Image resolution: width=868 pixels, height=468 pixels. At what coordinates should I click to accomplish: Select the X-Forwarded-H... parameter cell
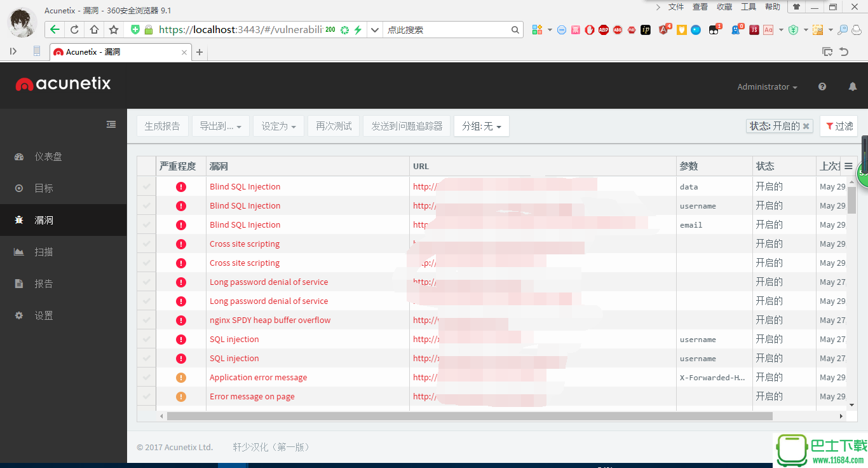[x=714, y=377]
